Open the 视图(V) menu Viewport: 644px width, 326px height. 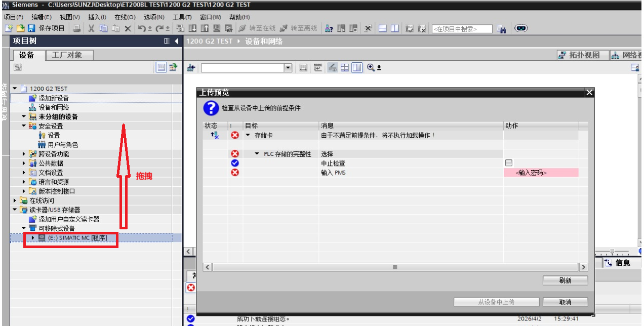(x=69, y=17)
